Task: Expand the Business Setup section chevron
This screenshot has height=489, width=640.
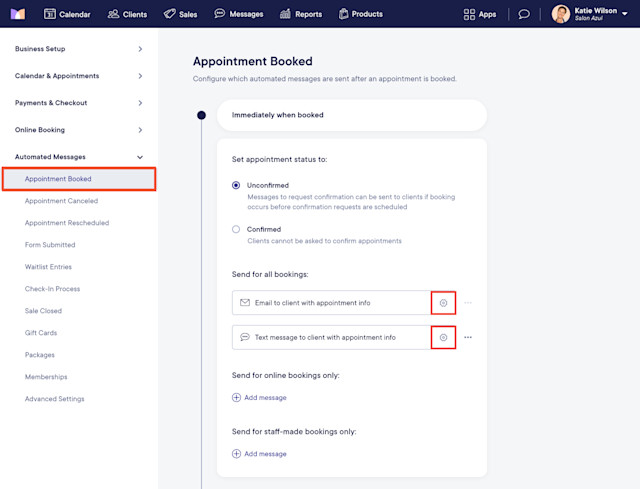Action: [x=140, y=49]
